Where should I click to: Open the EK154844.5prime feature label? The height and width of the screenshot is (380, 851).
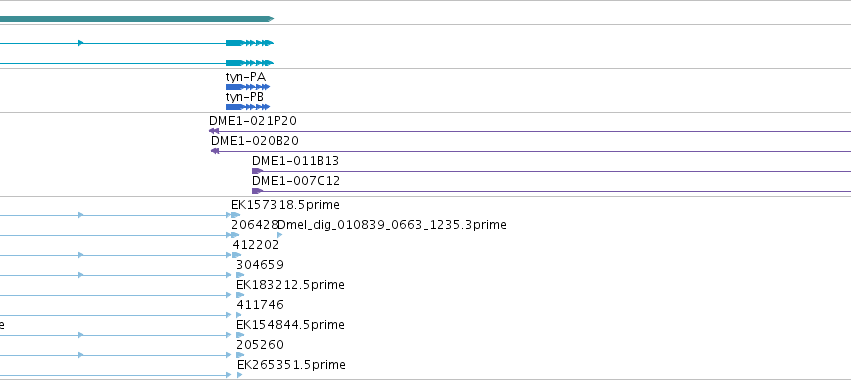tap(290, 325)
